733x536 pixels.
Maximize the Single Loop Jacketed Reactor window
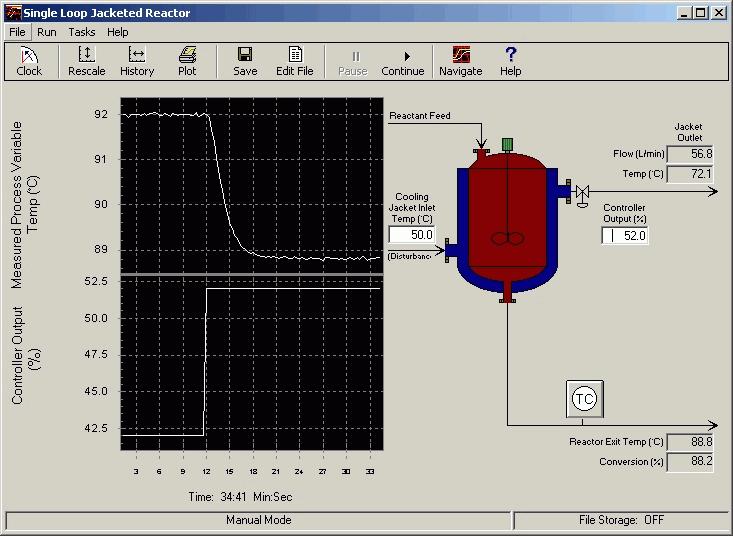[x=701, y=13]
